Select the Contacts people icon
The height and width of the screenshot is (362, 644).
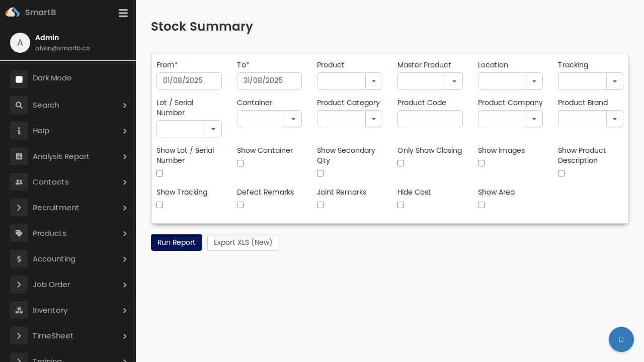click(x=19, y=182)
